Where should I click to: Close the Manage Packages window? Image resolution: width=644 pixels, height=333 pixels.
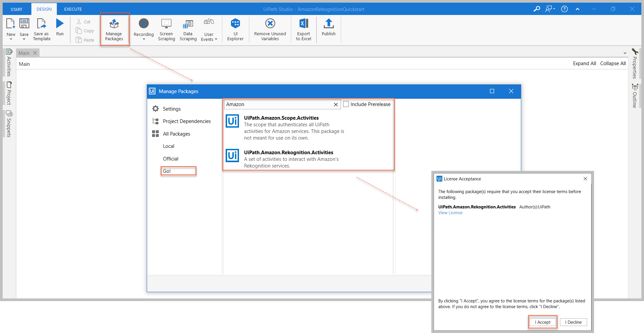511,91
